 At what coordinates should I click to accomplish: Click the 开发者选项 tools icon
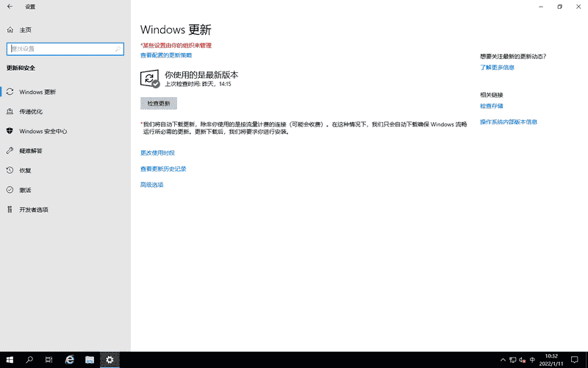tap(10, 209)
